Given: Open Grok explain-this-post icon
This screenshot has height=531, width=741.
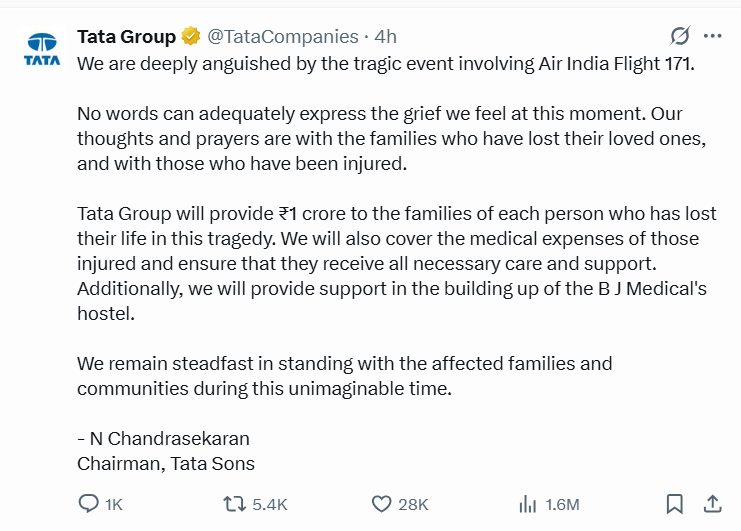Looking at the screenshot, I should pyautogui.click(x=680, y=35).
